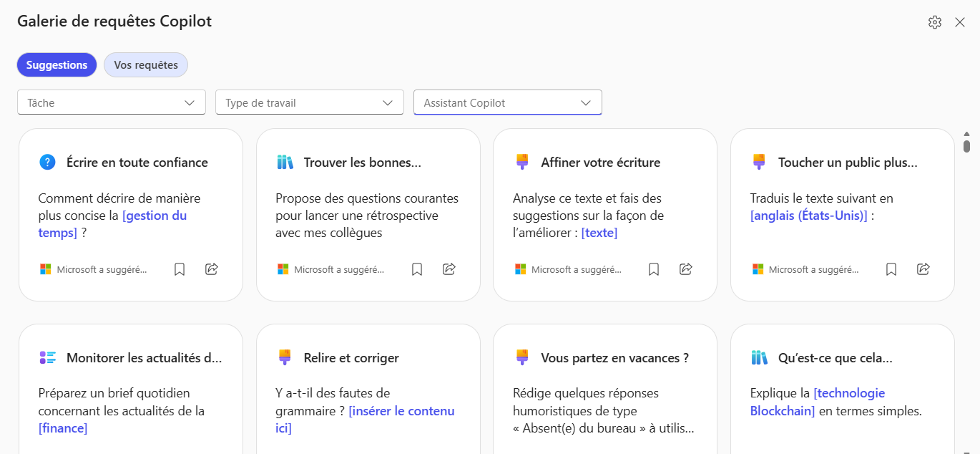Open gallery settings gear icon
The width and height of the screenshot is (980, 454).
(x=935, y=22)
